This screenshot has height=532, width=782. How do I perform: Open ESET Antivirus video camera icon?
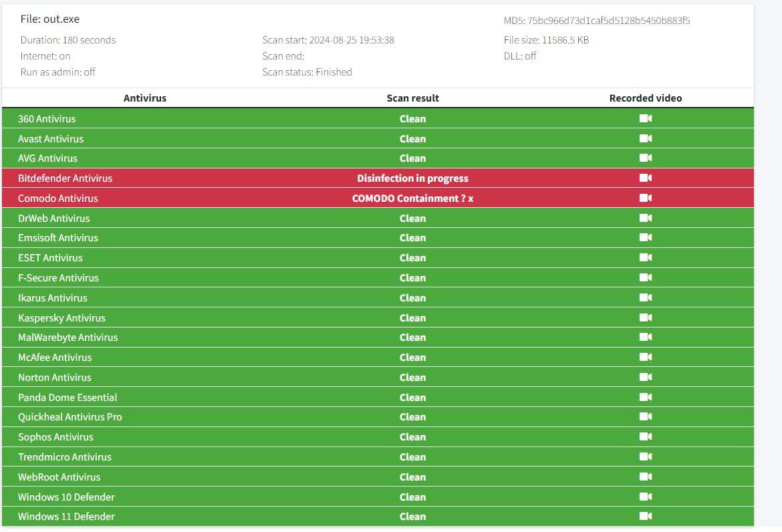tap(646, 257)
